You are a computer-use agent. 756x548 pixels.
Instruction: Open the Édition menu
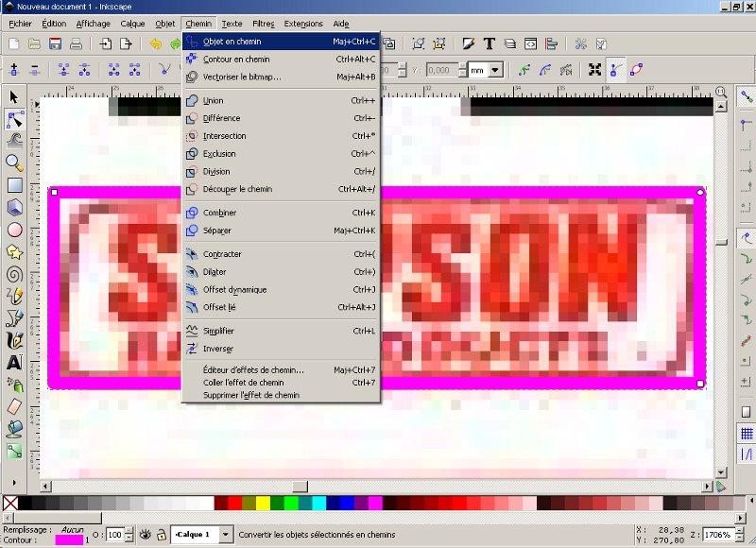coord(54,24)
